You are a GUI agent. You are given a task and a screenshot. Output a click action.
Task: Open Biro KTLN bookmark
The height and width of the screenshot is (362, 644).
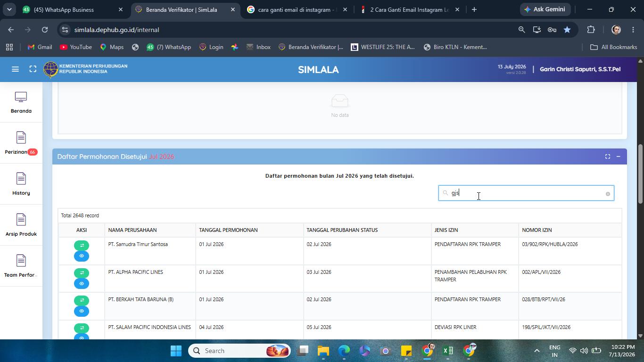click(x=455, y=47)
